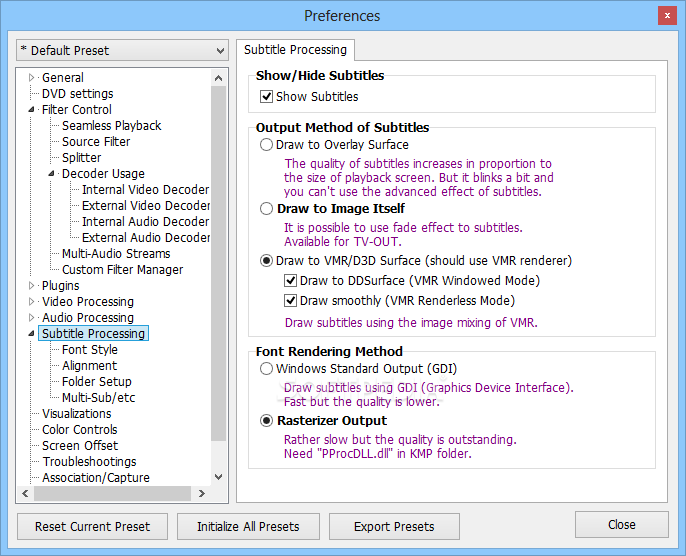Image resolution: width=686 pixels, height=556 pixels.
Task: Select Audio Processing tree item label
Action: pos(88,318)
